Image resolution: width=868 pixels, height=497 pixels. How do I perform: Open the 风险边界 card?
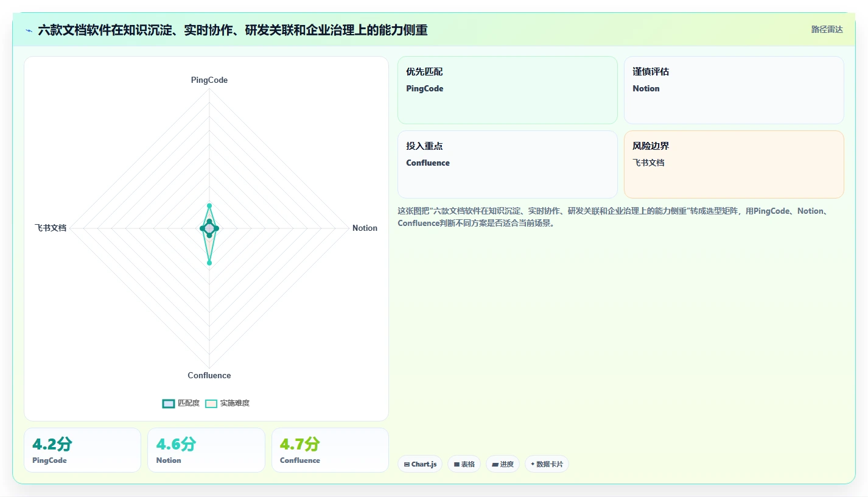[734, 164]
